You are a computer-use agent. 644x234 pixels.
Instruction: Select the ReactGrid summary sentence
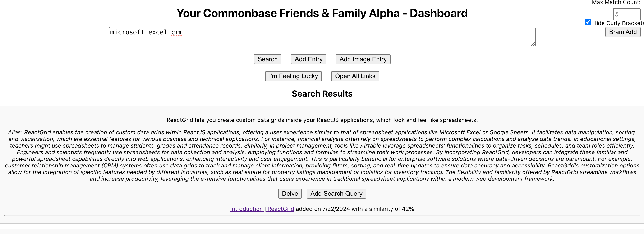pyautogui.click(x=322, y=120)
